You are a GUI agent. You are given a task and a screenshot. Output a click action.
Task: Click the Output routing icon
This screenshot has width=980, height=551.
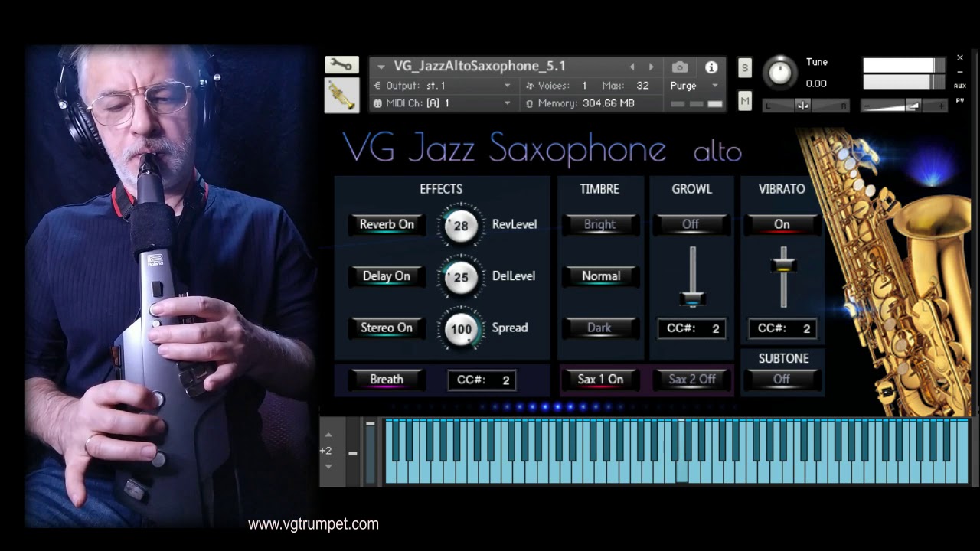377,86
